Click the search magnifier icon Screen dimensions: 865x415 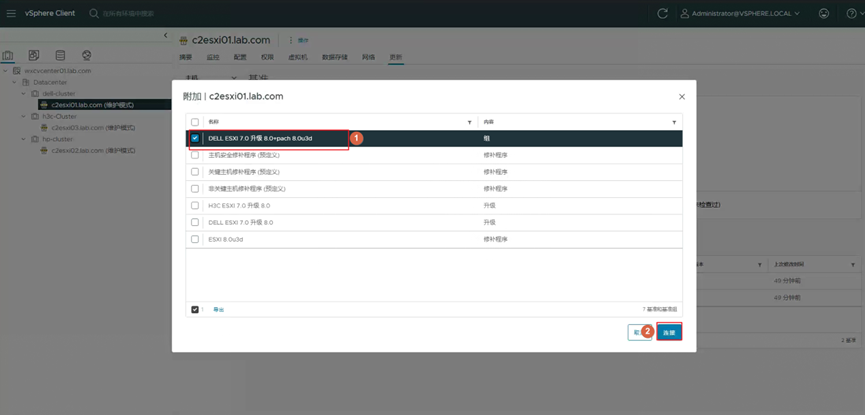[x=94, y=13]
